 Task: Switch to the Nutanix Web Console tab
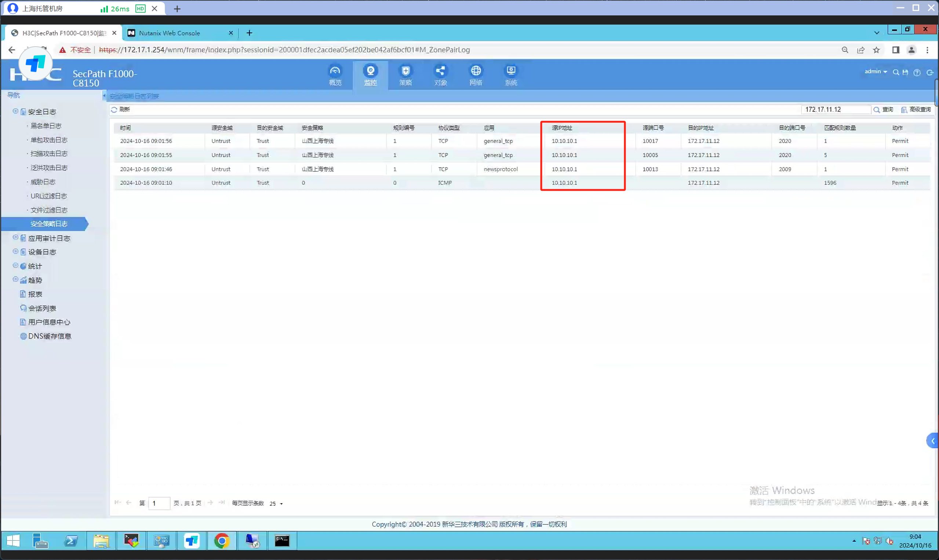(169, 33)
